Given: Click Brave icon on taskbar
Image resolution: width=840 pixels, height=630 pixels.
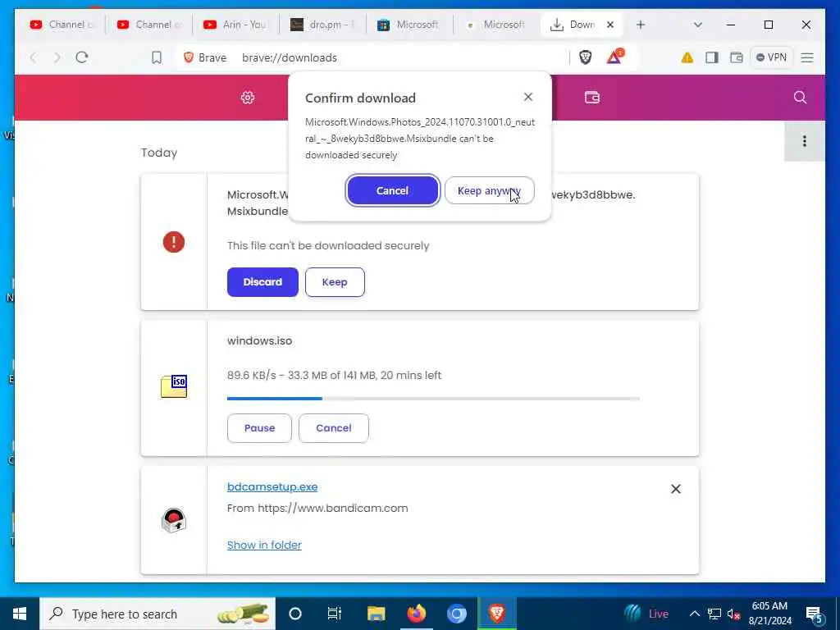Looking at the screenshot, I should tap(496, 614).
